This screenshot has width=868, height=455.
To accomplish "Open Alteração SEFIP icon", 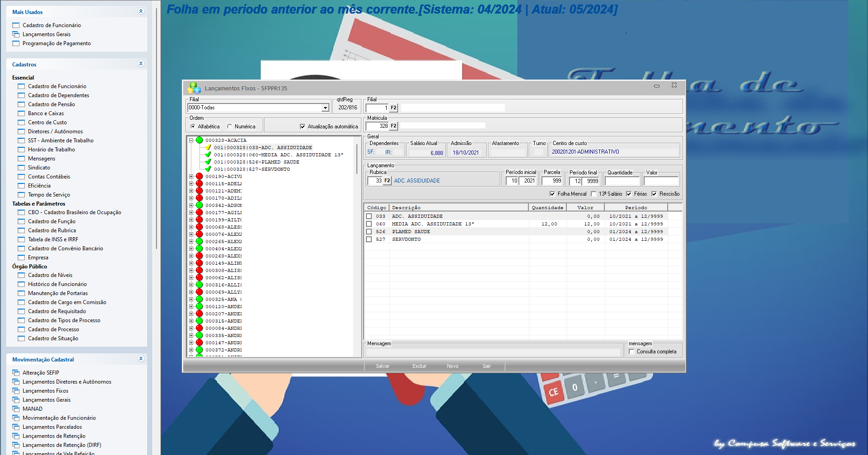I will coord(16,373).
